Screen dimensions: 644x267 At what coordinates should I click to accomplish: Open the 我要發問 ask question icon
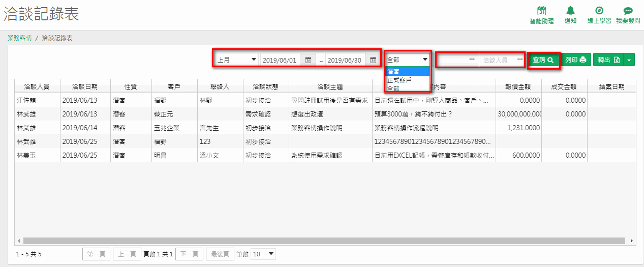628,15
